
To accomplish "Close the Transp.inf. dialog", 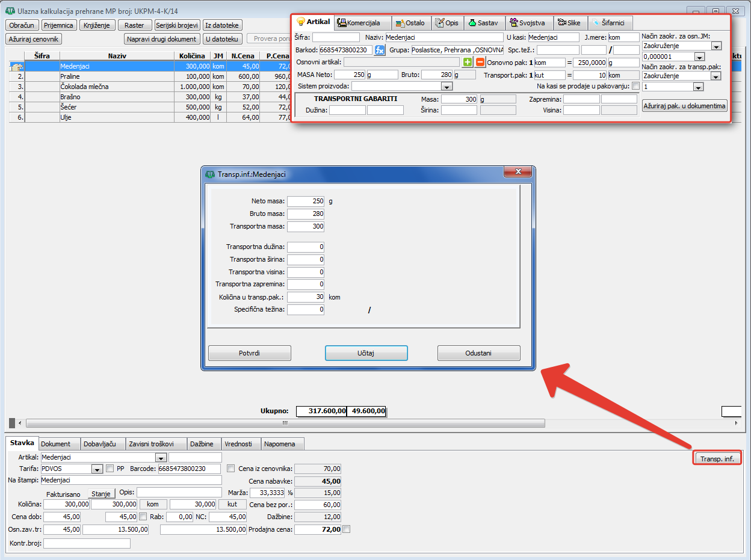I will [x=518, y=173].
